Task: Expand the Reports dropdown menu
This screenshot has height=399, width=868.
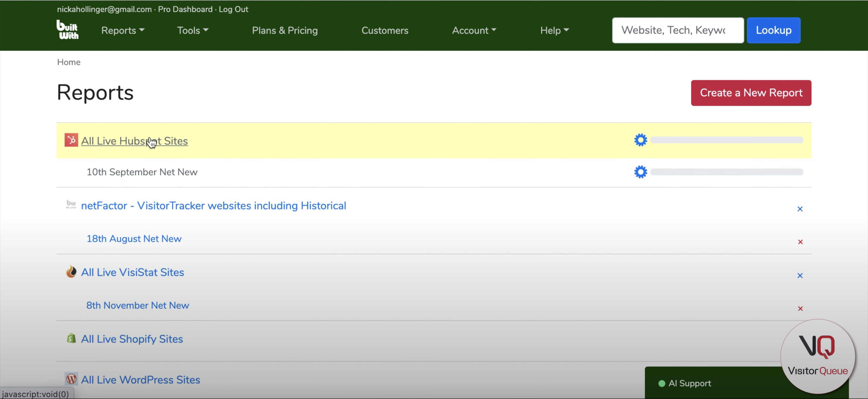Action: pos(123,30)
